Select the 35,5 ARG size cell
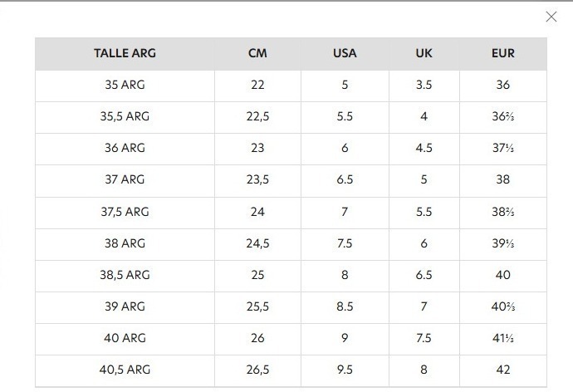Viewport: 573px width, 392px height. pos(125,116)
